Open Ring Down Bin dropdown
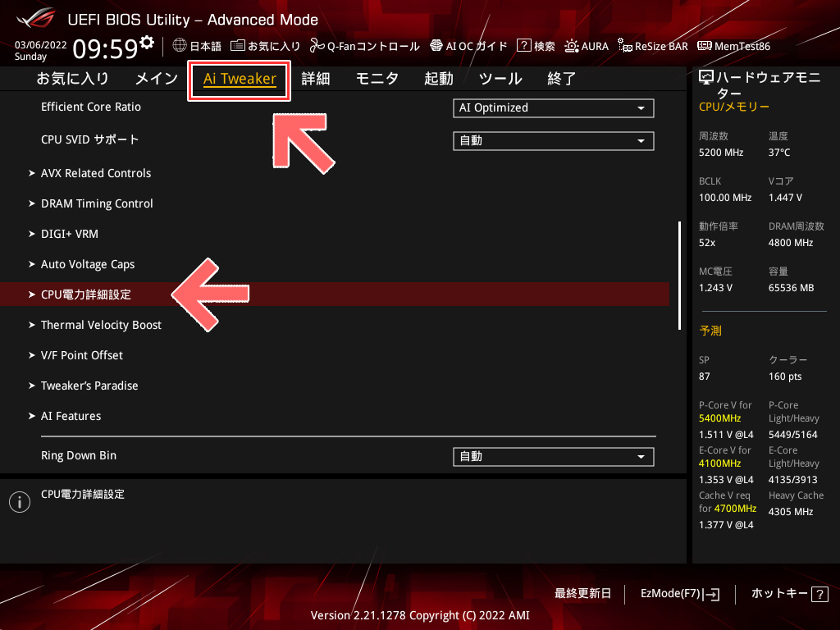The width and height of the screenshot is (840, 630). pos(554,457)
